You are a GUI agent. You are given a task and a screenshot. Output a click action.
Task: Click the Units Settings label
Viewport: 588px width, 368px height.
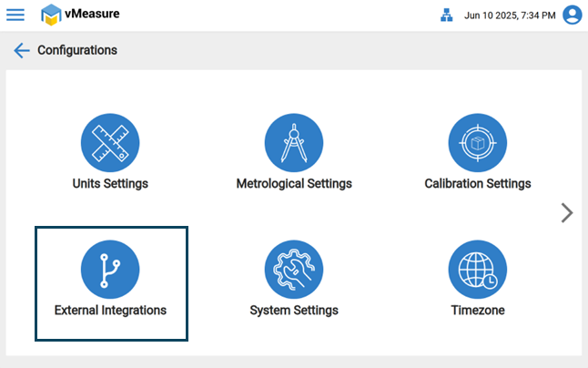point(110,184)
